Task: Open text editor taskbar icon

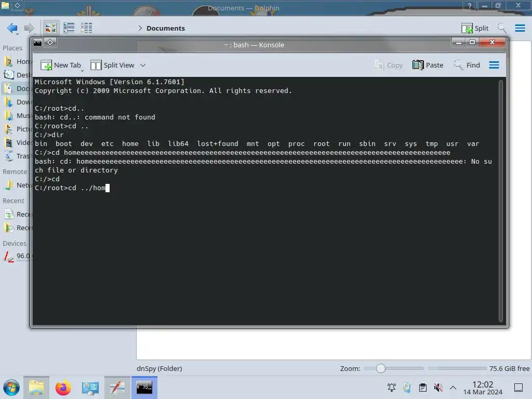Action: tap(117, 388)
